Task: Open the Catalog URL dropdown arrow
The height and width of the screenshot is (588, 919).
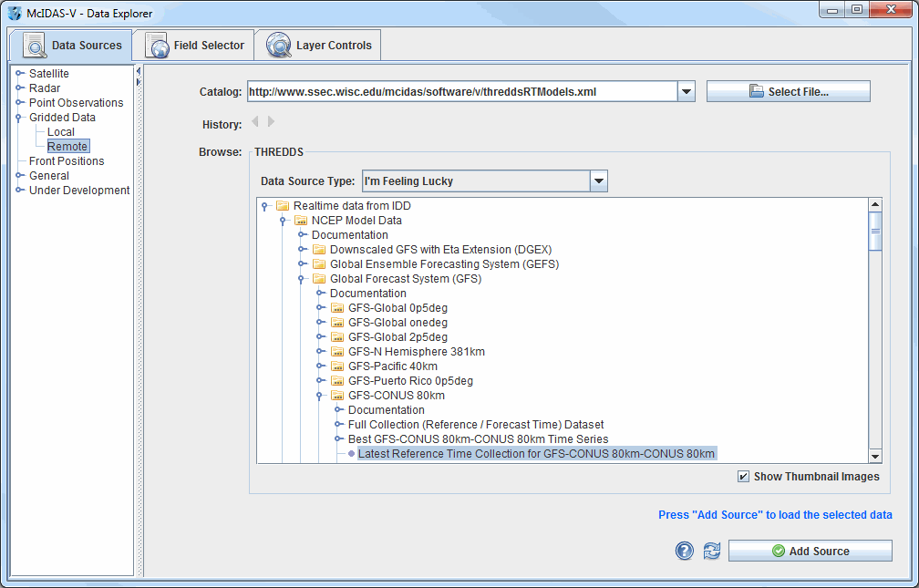Action: click(x=687, y=92)
